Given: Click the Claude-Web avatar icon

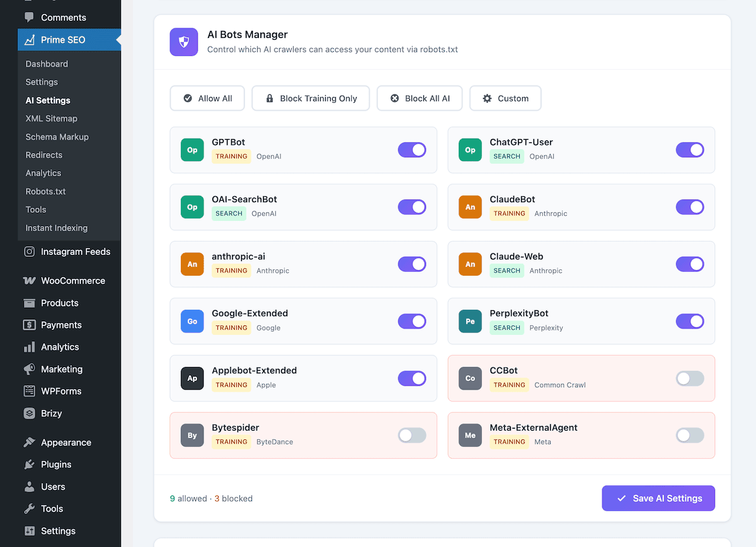Looking at the screenshot, I should coord(470,264).
